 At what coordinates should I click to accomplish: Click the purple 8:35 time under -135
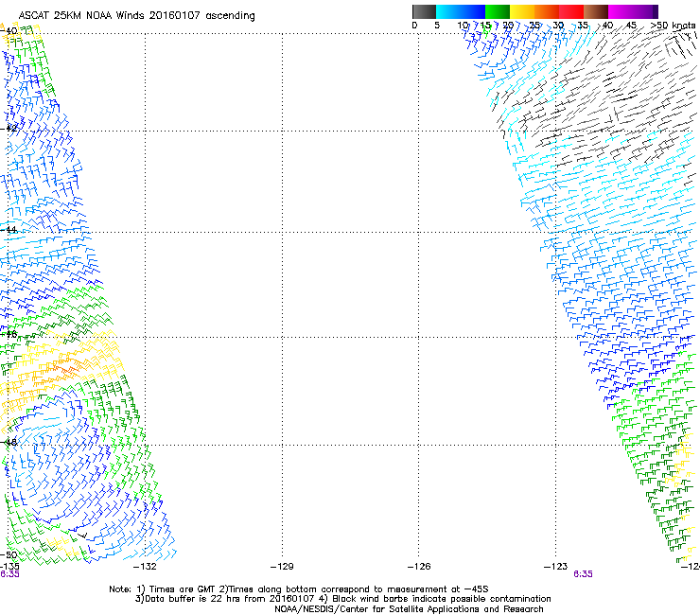(x=9, y=574)
